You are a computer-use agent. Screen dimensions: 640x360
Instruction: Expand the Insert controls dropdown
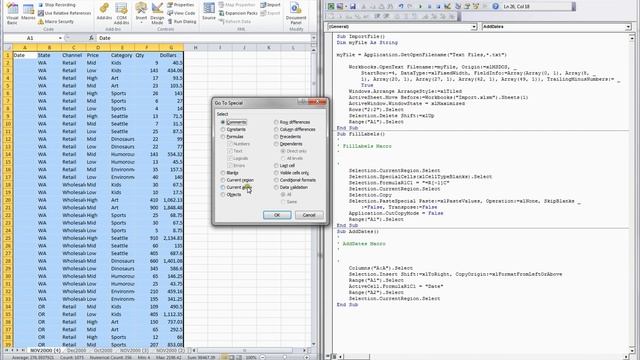click(x=141, y=13)
